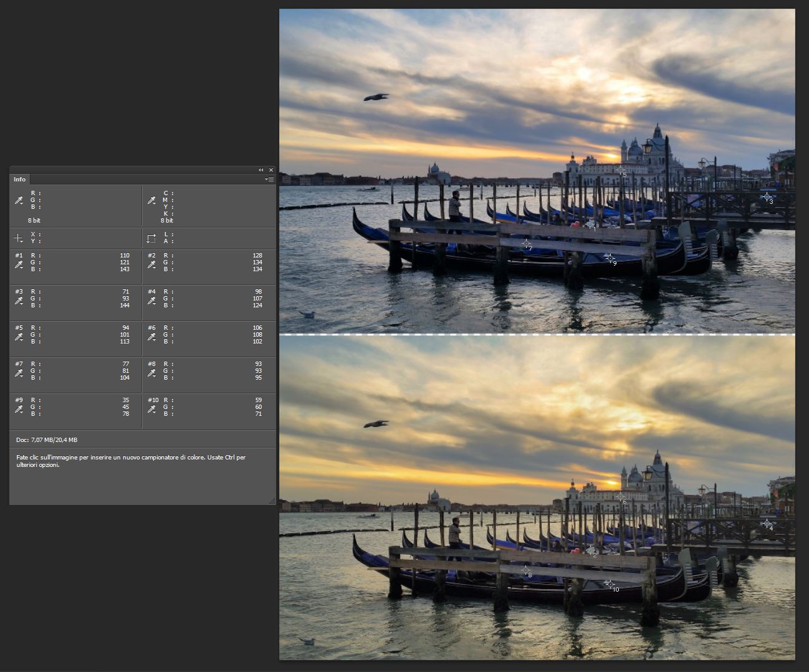Click the selection width/height transform icon
809x672 pixels.
pos(151,238)
